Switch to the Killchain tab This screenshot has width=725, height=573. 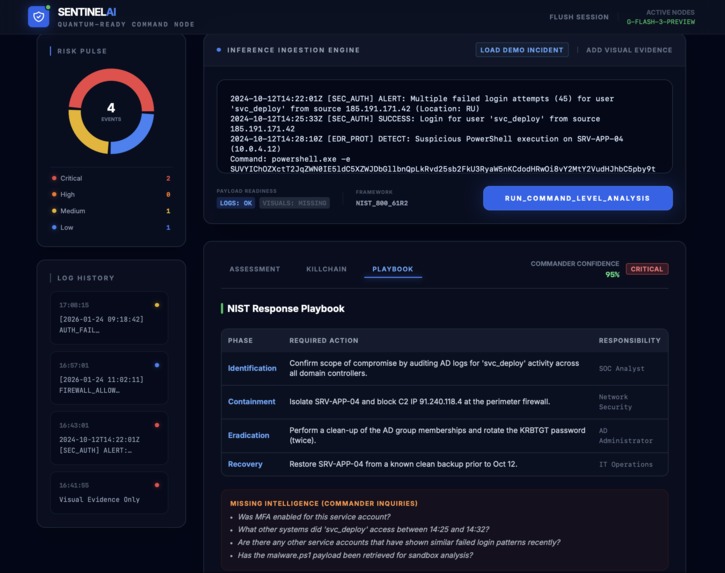coord(326,269)
